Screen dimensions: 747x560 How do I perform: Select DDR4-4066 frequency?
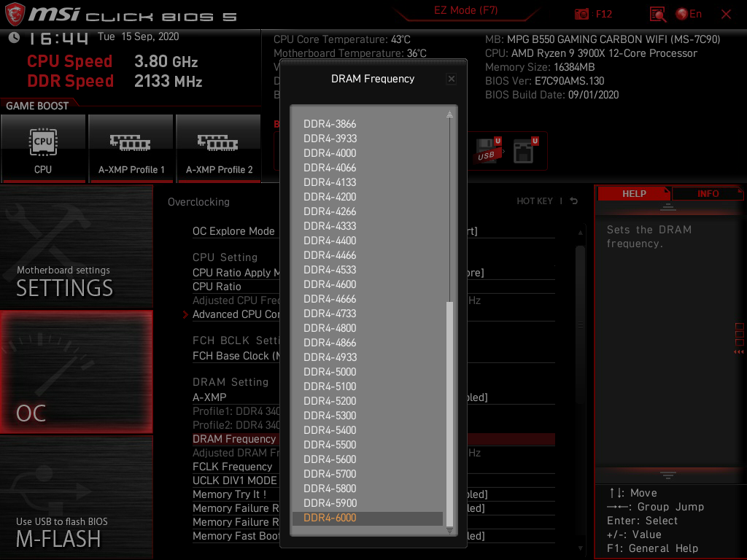point(330,168)
